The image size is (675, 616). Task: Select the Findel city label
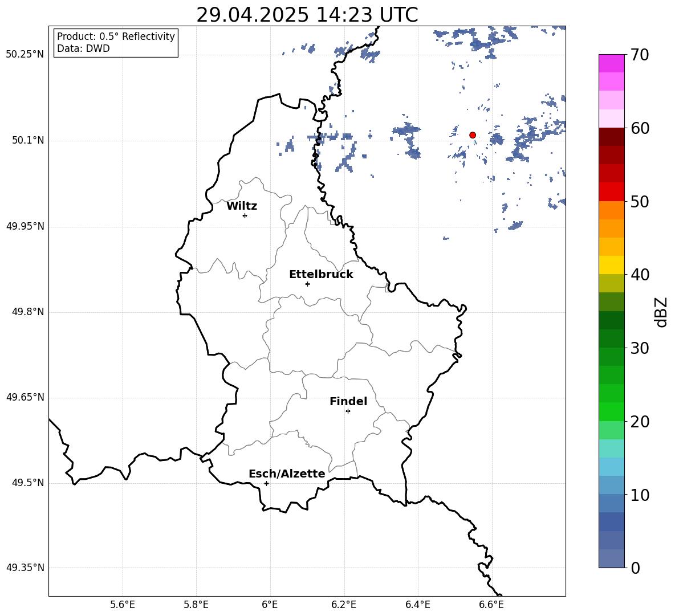click(348, 401)
